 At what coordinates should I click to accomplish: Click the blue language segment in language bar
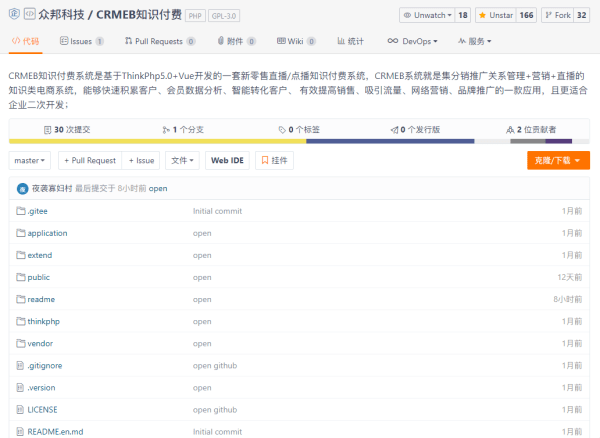coord(390,141)
